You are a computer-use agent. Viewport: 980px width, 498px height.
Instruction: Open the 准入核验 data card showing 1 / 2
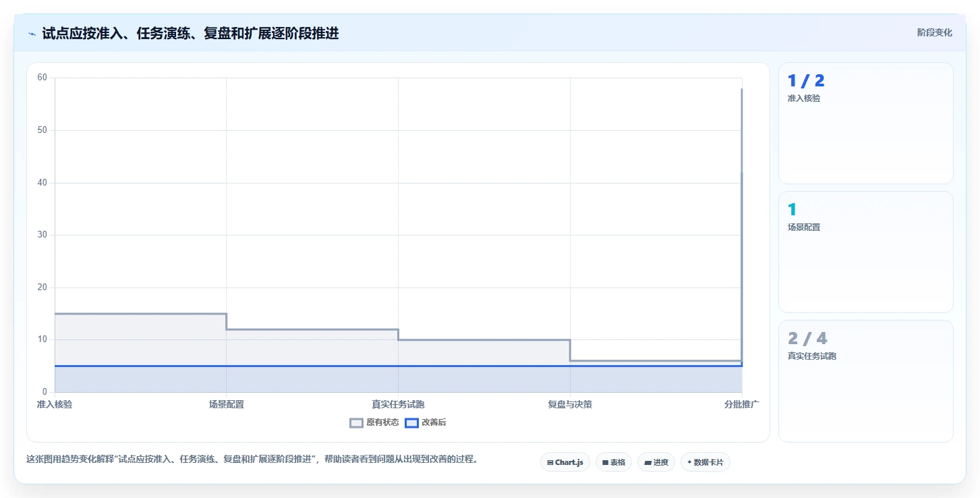point(866,123)
